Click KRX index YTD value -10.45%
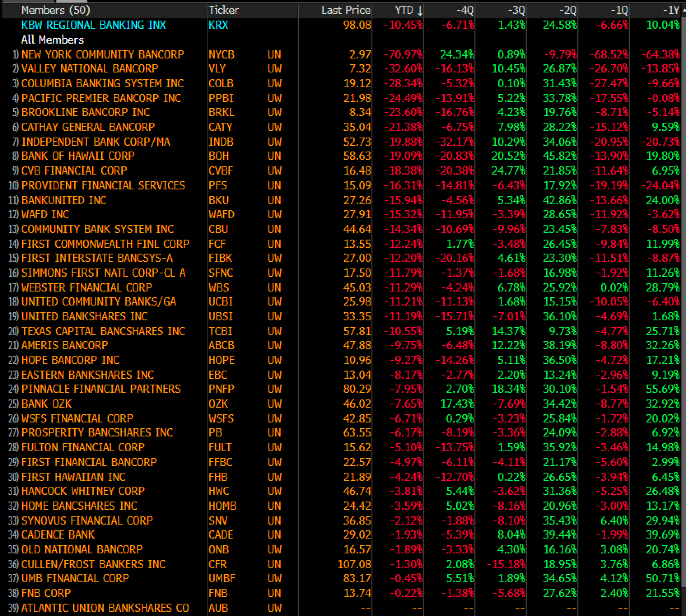The height and width of the screenshot is (616, 686). click(x=403, y=25)
